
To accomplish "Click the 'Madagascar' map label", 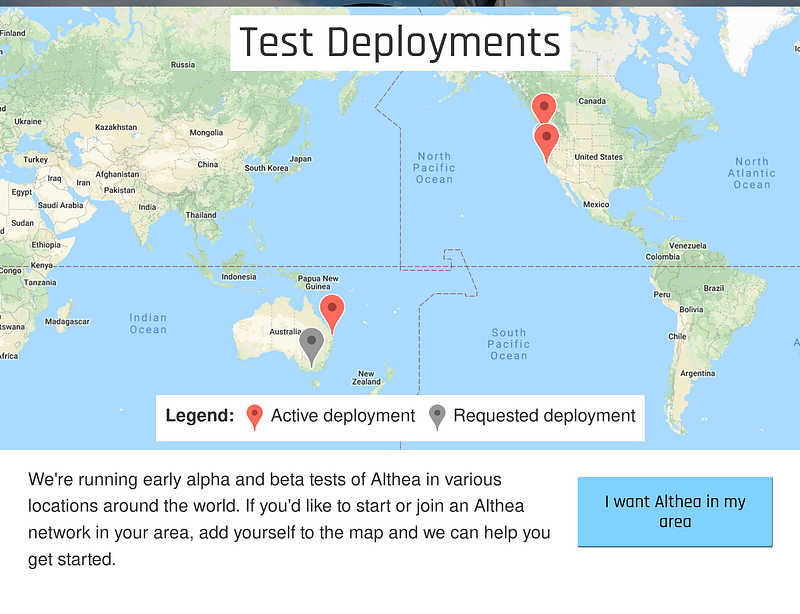I will tap(67, 322).
